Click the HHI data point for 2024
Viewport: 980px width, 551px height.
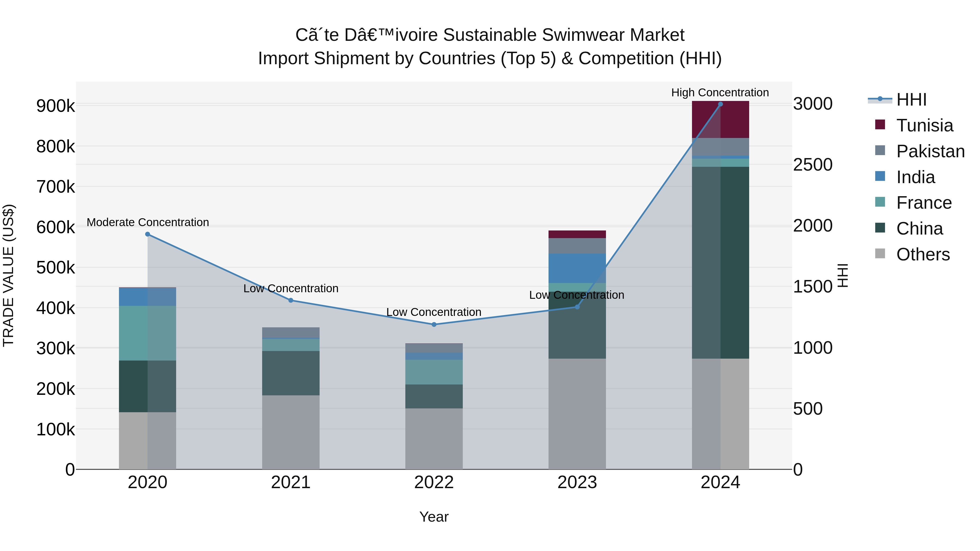[720, 104]
